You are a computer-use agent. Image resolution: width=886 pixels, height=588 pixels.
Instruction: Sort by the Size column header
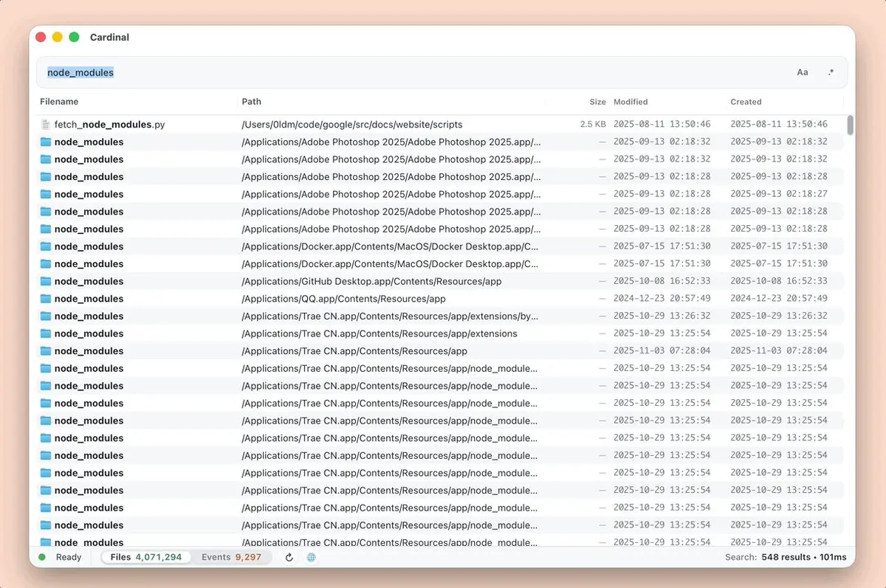coord(597,102)
